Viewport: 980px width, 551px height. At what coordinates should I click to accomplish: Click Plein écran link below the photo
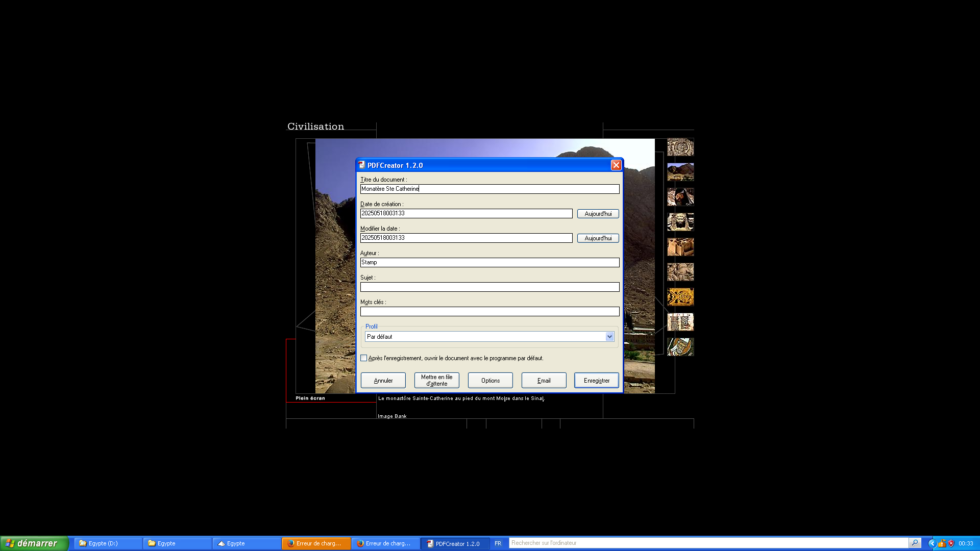310,398
